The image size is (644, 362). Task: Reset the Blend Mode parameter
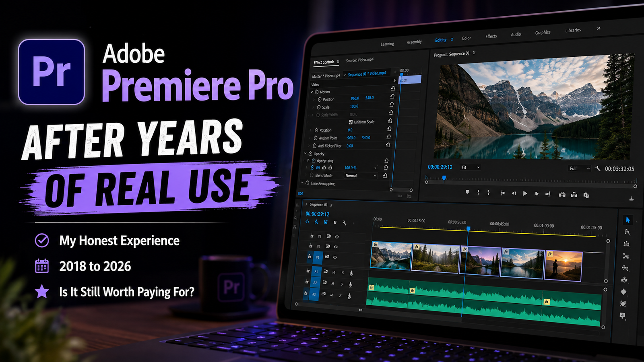385,175
